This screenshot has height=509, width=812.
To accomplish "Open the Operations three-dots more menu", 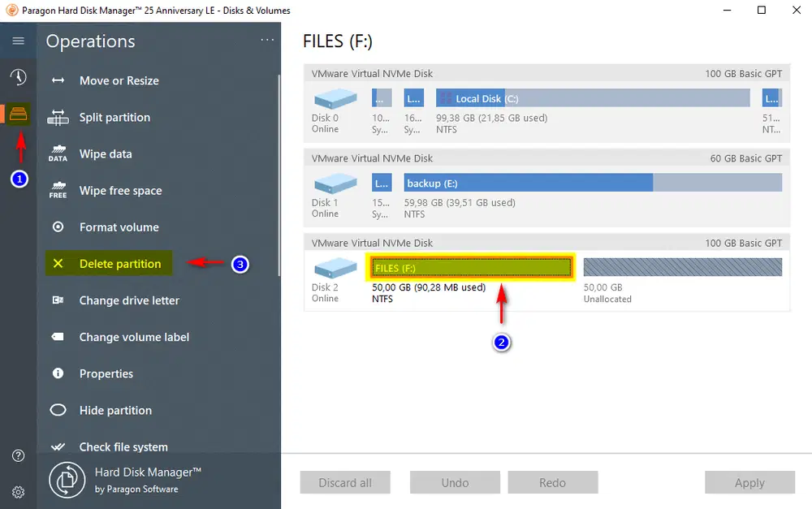I will 267,40.
